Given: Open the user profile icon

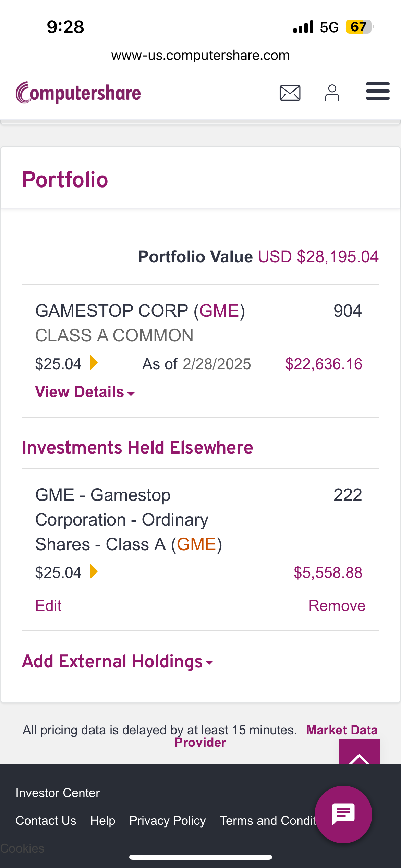Looking at the screenshot, I should [x=332, y=93].
